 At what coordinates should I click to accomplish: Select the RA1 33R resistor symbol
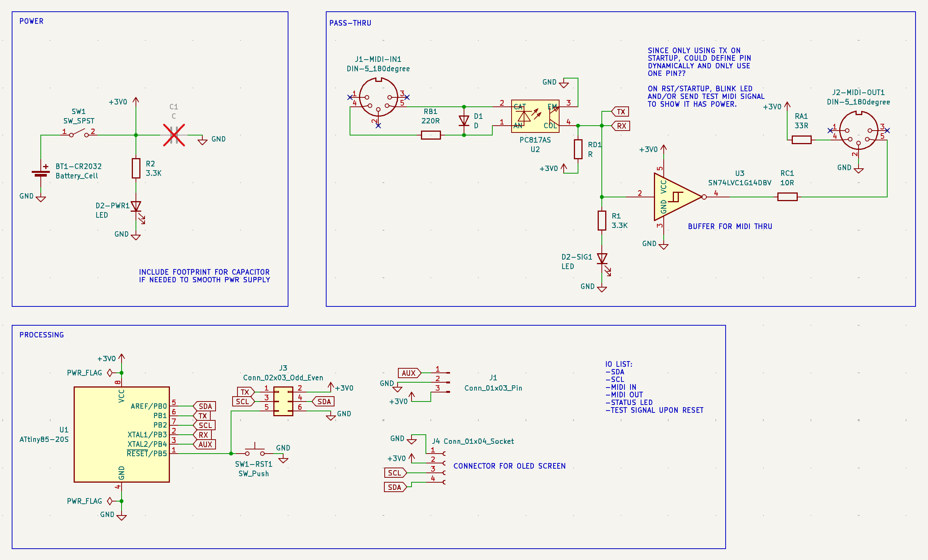tap(802, 140)
